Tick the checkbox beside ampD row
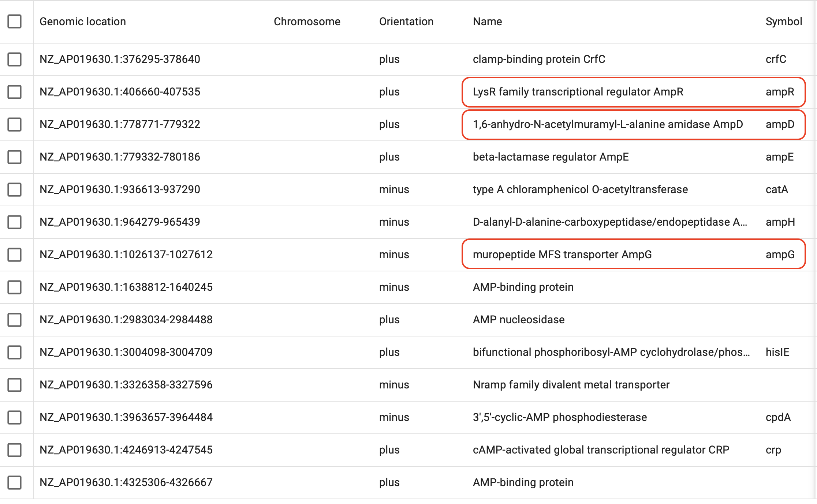 (x=15, y=124)
